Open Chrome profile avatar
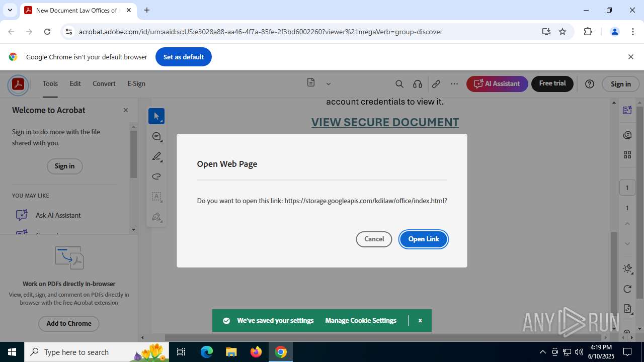Screen dimensions: 644x362 [x=614, y=32]
